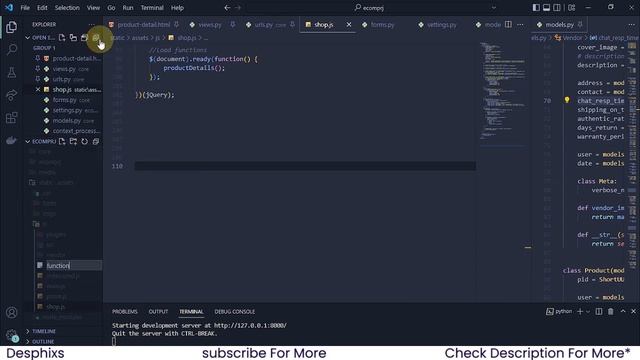Maximize terminal panel with chevron up
Viewport: 640px width, 360px height.
pos(623,311)
